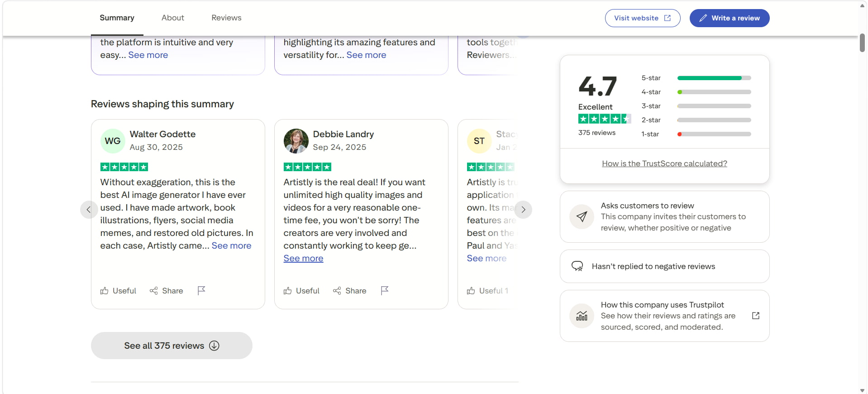Click the Asks customers to review heading
This screenshot has height=394, width=868.
tap(647, 206)
